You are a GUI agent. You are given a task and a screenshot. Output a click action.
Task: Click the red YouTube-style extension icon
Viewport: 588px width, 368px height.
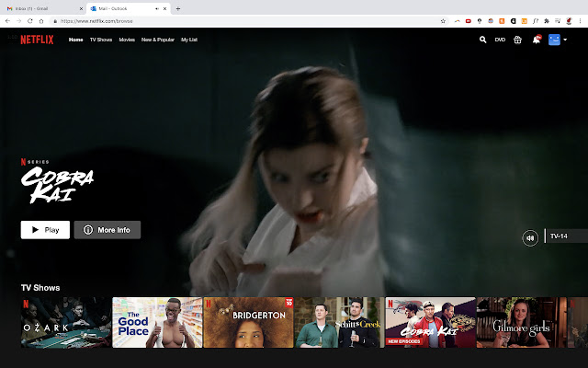point(468,21)
